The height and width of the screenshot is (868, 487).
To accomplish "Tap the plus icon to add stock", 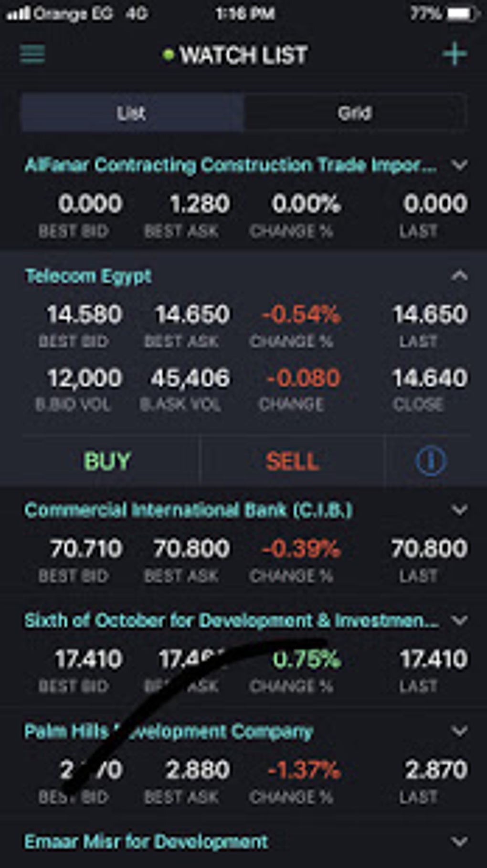I will point(454,54).
